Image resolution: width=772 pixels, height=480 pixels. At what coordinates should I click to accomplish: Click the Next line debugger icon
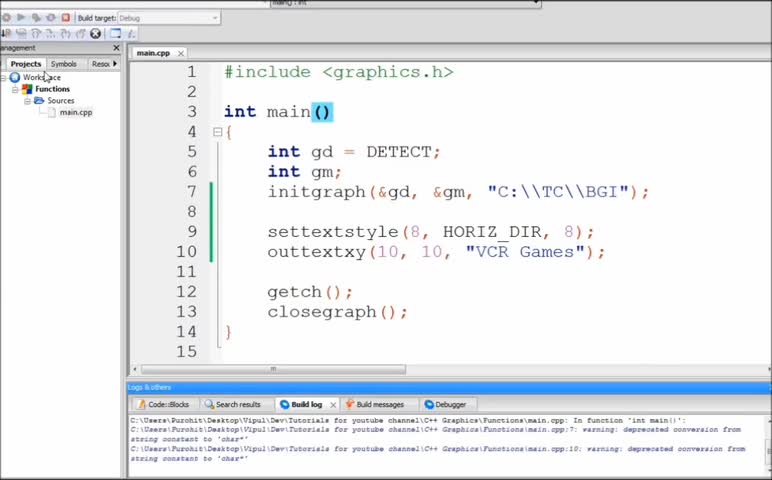(21, 33)
